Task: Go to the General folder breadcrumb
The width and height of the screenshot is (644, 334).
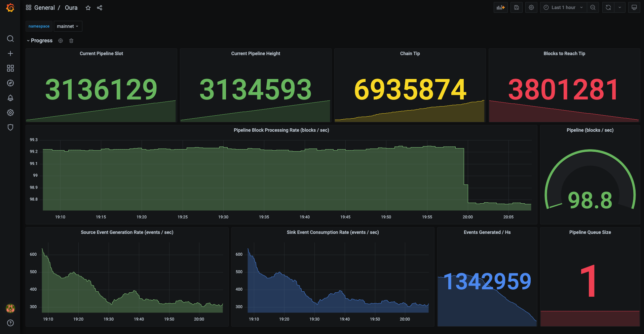Action: (44, 8)
